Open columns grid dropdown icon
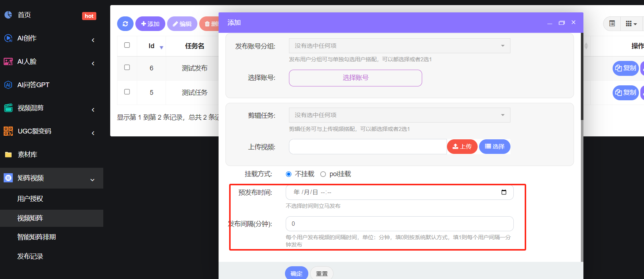This screenshot has height=279, width=644. [631, 24]
